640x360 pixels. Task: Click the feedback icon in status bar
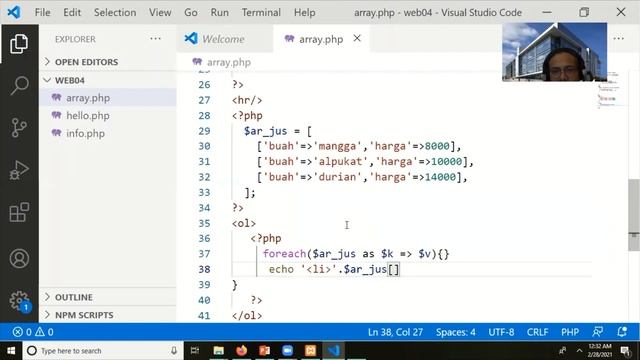(x=598, y=332)
